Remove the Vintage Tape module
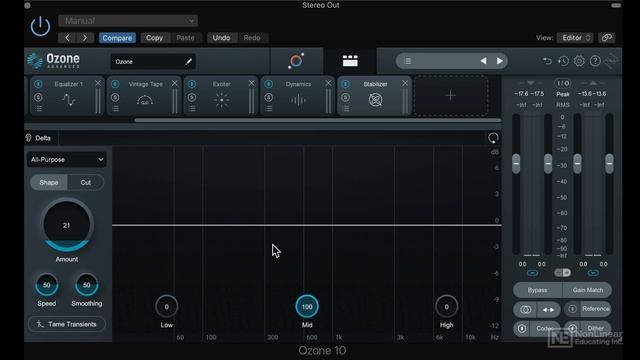Viewport: 640px width, 360px height. pos(175,83)
